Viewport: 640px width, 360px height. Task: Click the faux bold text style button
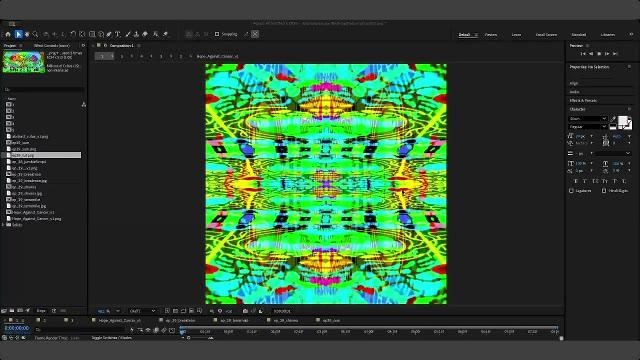click(x=576, y=181)
